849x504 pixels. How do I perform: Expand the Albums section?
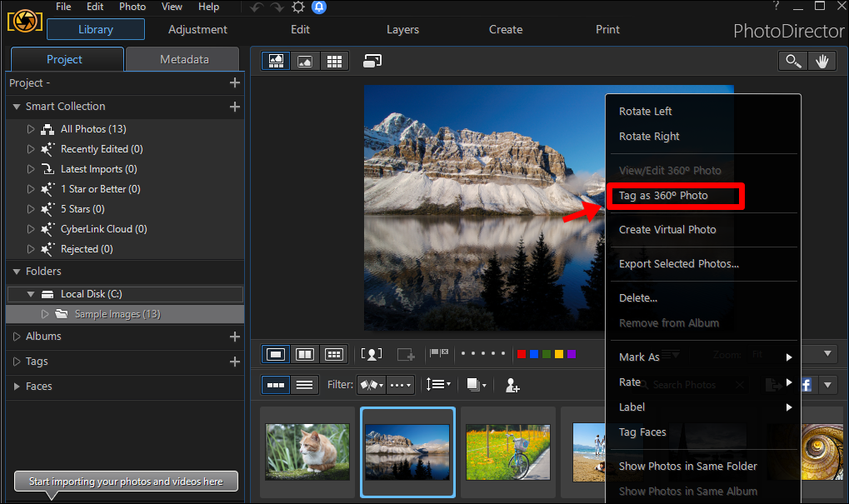tap(16, 337)
